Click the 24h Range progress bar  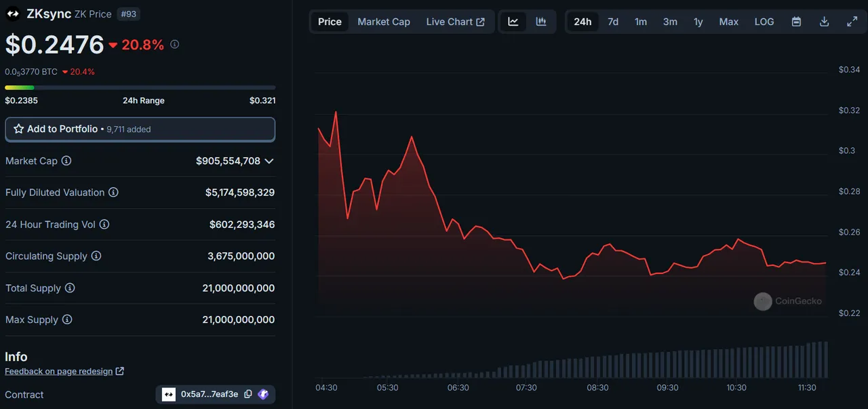[140, 87]
